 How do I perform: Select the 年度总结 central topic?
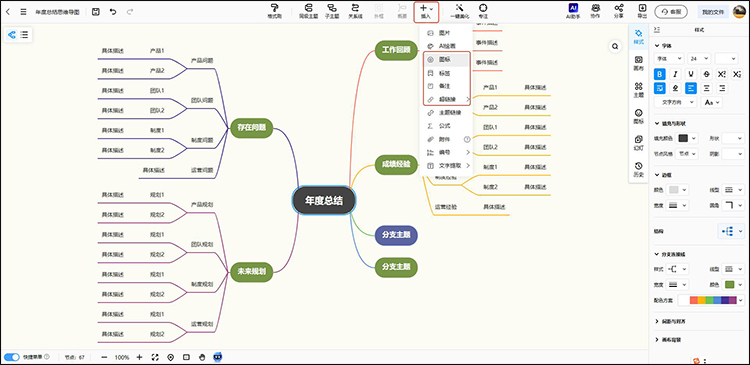tap(324, 200)
